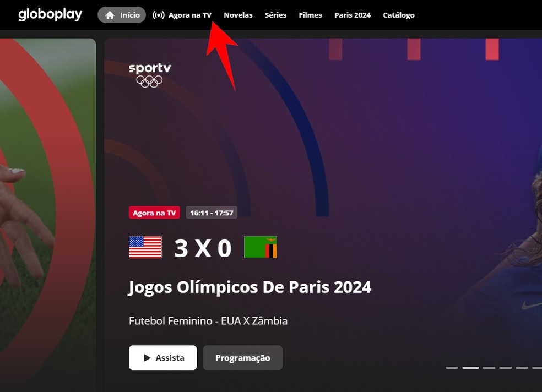Click the previous banner on the left
542x392 pixels.
click(48, 214)
